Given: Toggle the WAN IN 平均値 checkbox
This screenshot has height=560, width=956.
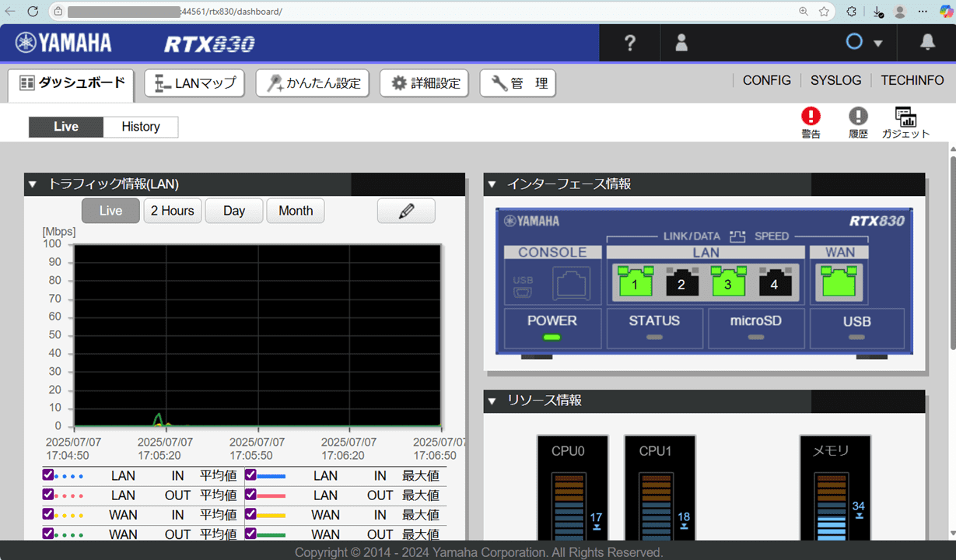Looking at the screenshot, I should click(48, 514).
